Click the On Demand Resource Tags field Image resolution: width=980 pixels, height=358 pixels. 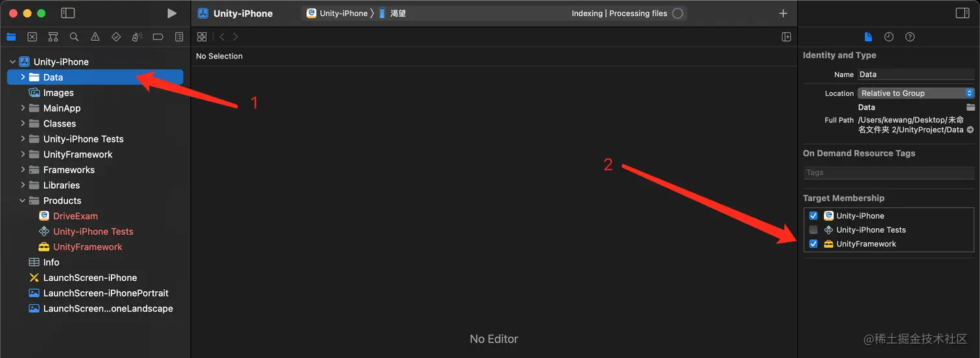889,173
